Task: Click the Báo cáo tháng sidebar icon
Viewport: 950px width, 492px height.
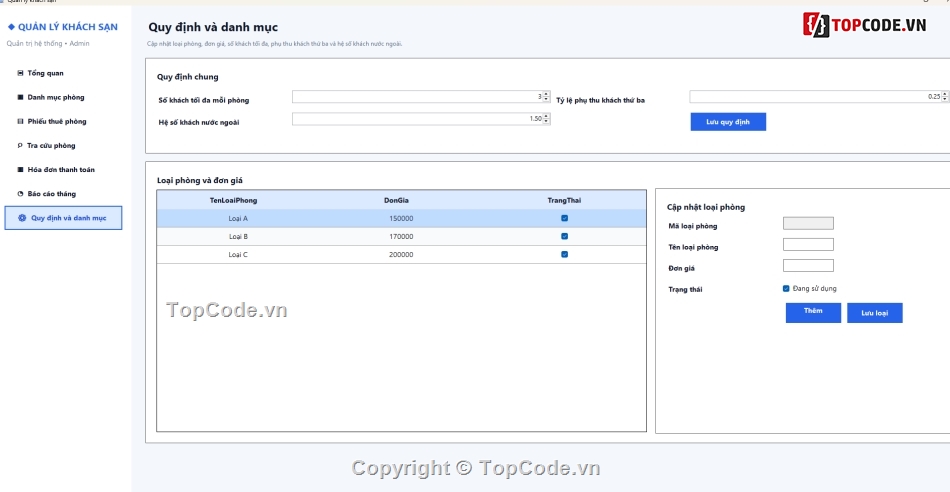Action: (x=21, y=194)
